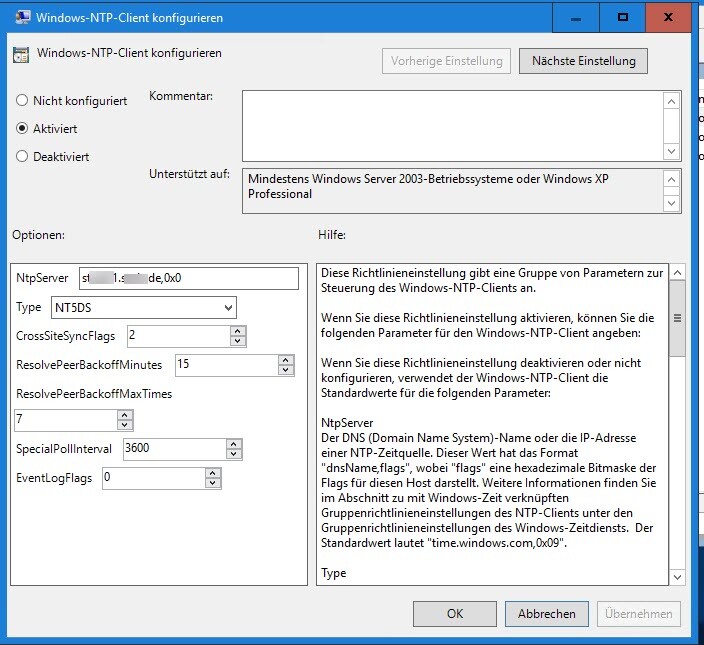Maximize the dialog window

click(623, 18)
